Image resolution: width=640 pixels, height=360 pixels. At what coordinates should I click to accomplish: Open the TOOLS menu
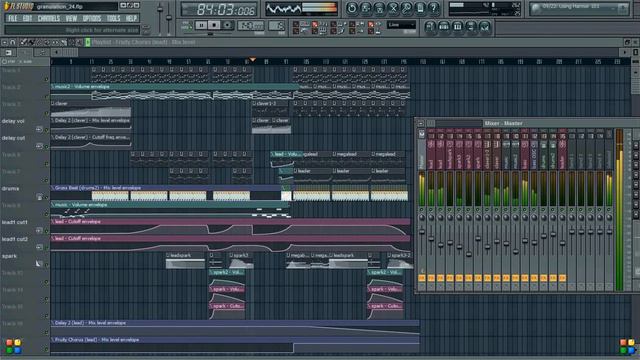click(x=113, y=18)
